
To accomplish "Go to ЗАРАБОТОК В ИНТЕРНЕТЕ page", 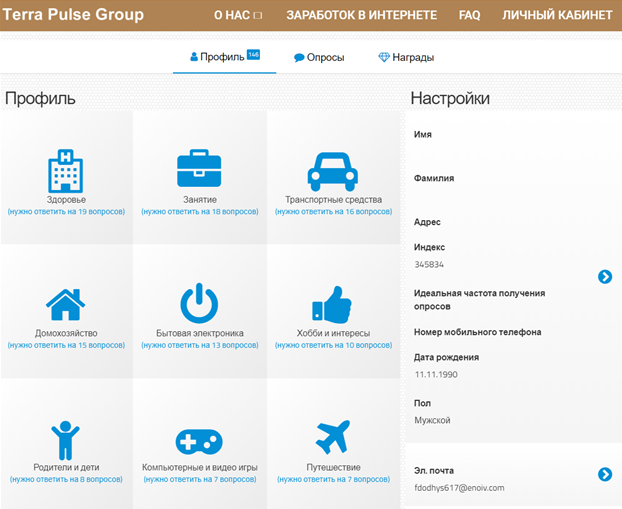I will (x=362, y=15).
